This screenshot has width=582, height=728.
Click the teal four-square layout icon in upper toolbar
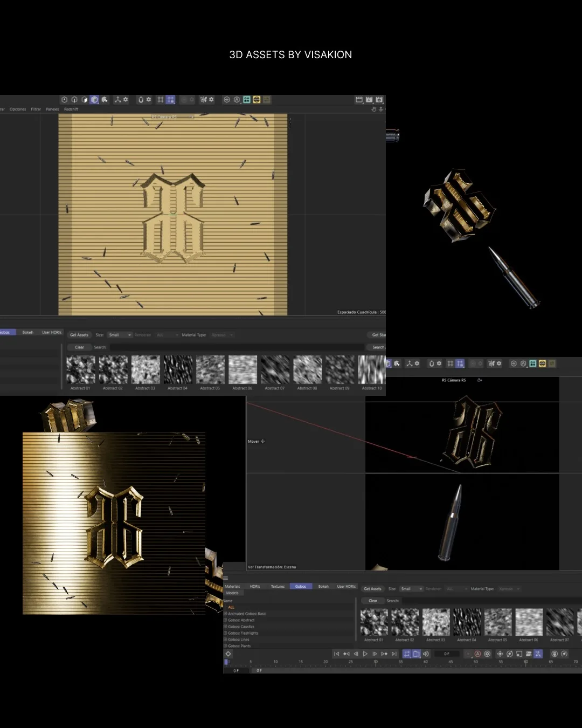tap(247, 100)
